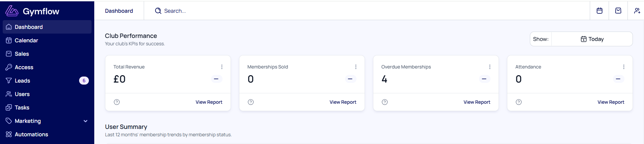Screen dimensions: 644x144
Task: Open the Show Today date filter
Action: coord(592,39)
